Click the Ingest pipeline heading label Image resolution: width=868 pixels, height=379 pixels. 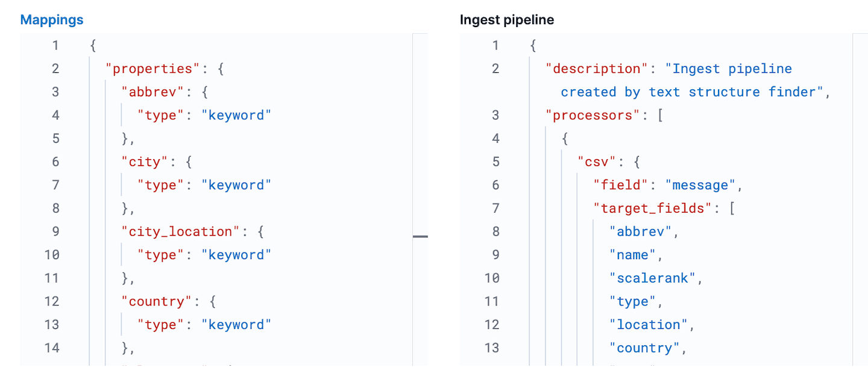(x=506, y=20)
